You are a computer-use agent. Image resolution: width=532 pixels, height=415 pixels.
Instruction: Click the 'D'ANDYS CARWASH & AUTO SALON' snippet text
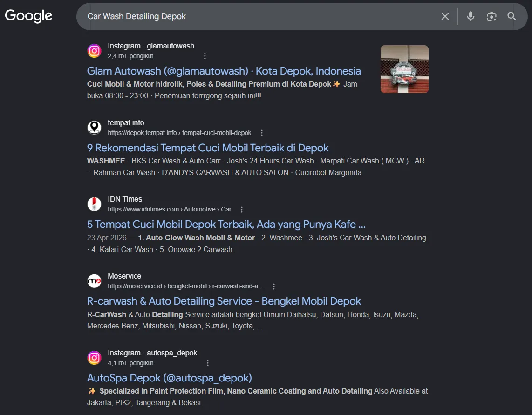click(225, 172)
